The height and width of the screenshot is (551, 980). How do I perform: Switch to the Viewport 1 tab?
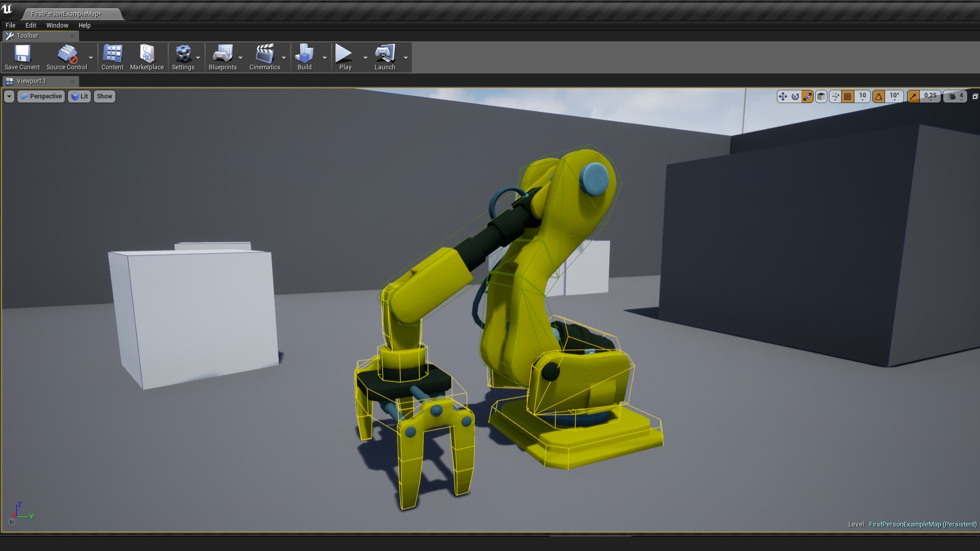[x=31, y=81]
